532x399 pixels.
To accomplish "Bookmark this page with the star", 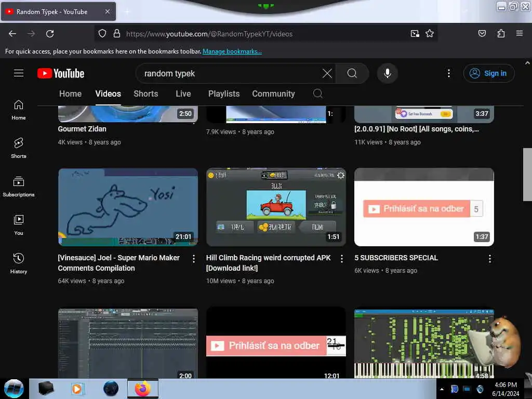I will (430, 34).
